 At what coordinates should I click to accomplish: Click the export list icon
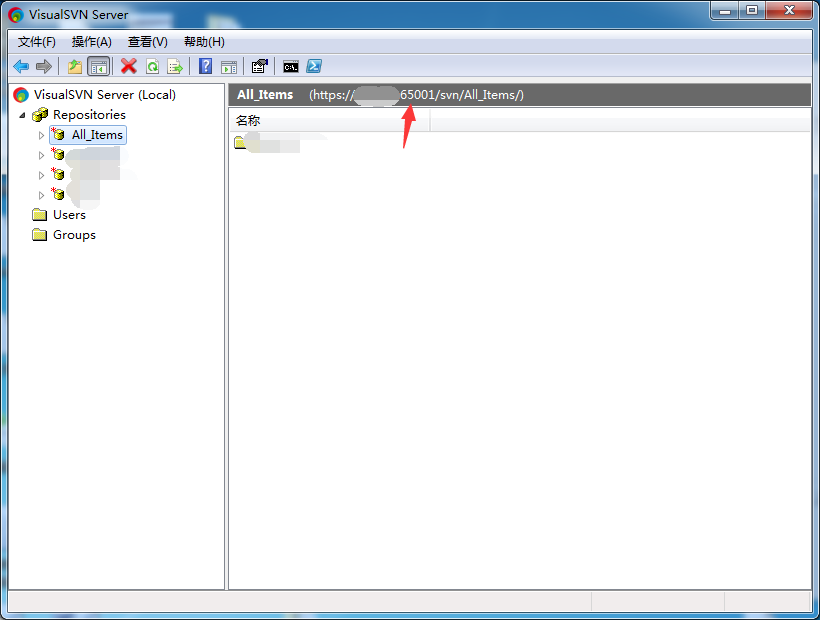175,66
